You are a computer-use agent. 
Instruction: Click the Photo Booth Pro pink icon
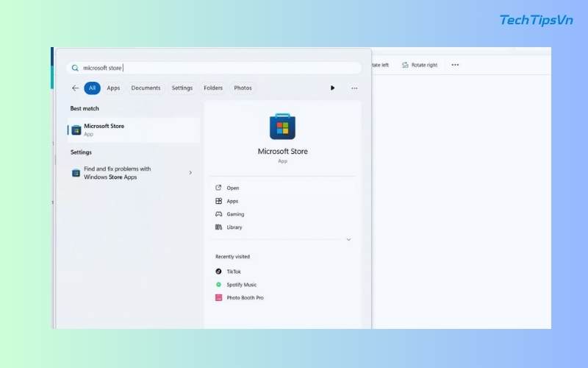click(x=218, y=297)
